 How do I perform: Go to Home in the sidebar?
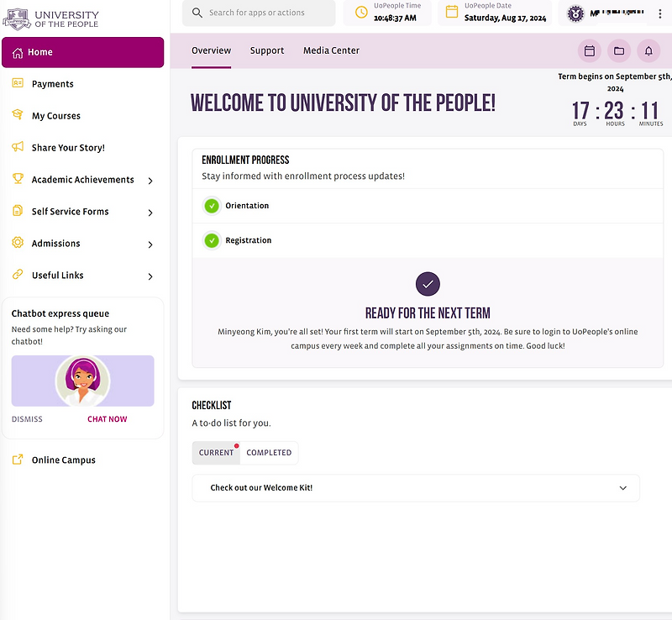[x=82, y=52]
